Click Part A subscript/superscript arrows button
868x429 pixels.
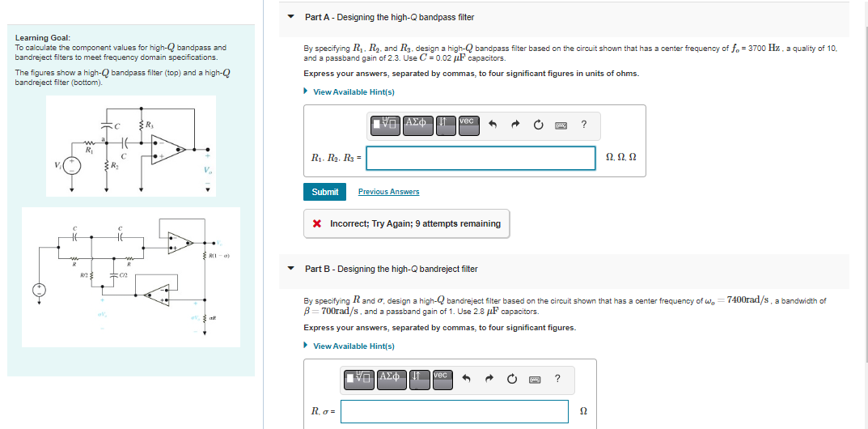[447, 125]
